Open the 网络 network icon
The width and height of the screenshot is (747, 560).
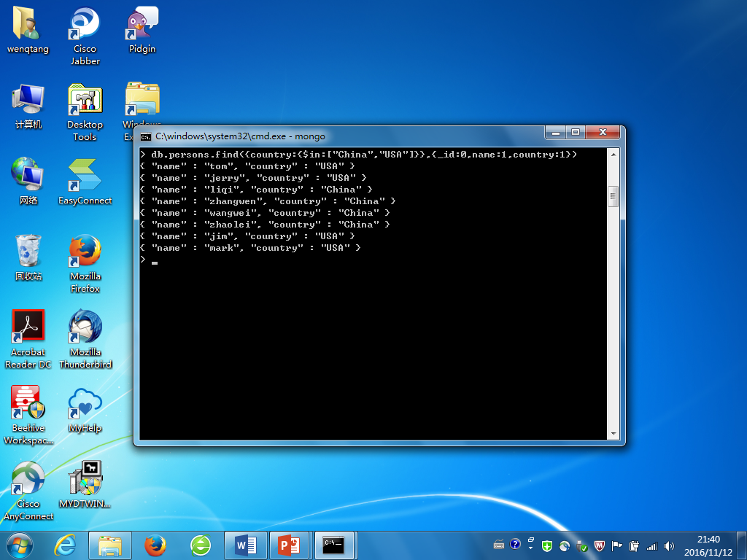pos(28,181)
